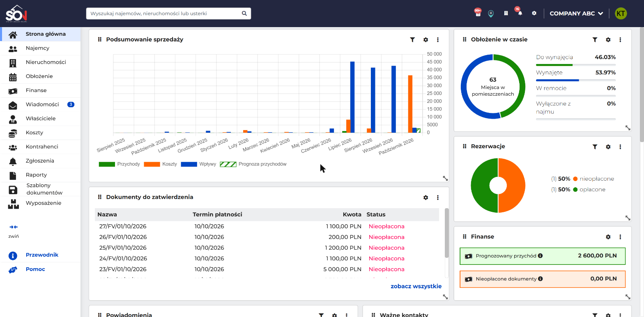Collapse the sidebar with zwiń
This screenshot has height=317, width=644.
tap(14, 231)
